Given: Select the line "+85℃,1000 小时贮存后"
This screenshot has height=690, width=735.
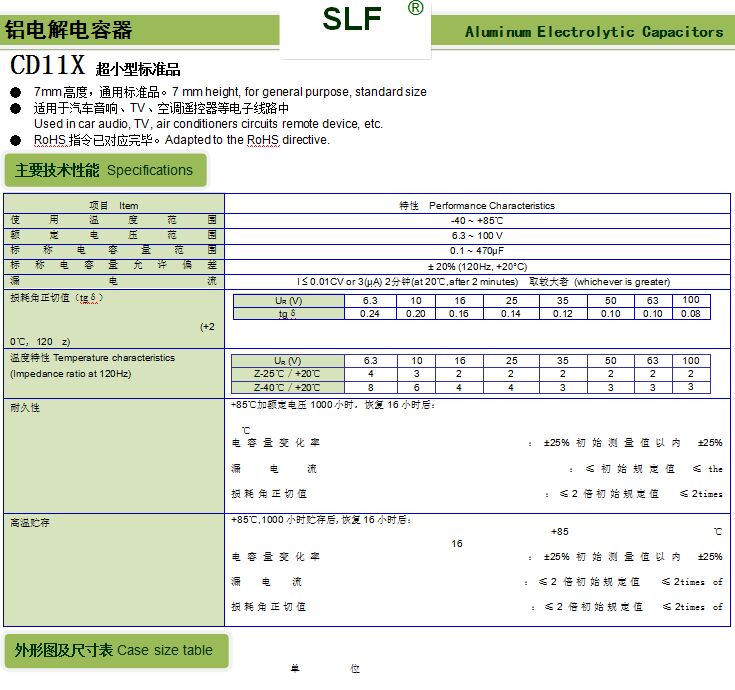Looking at the screenshot, I should pyautogui.click(x=322, y=519).
